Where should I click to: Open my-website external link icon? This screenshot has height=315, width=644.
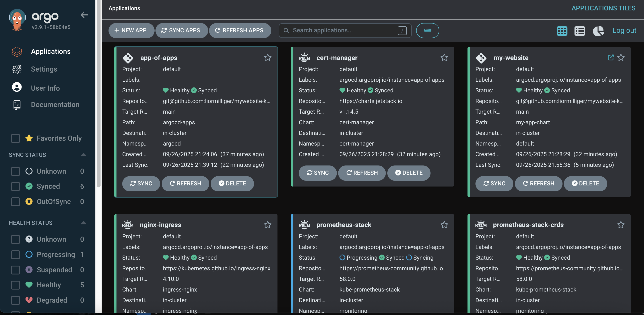(611, 58)
